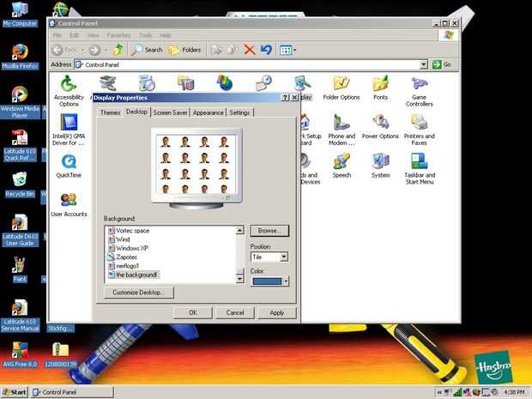532x399 pixels.
Task: Select Mozilla Firefox desktop icon
Action: [20, 57]
